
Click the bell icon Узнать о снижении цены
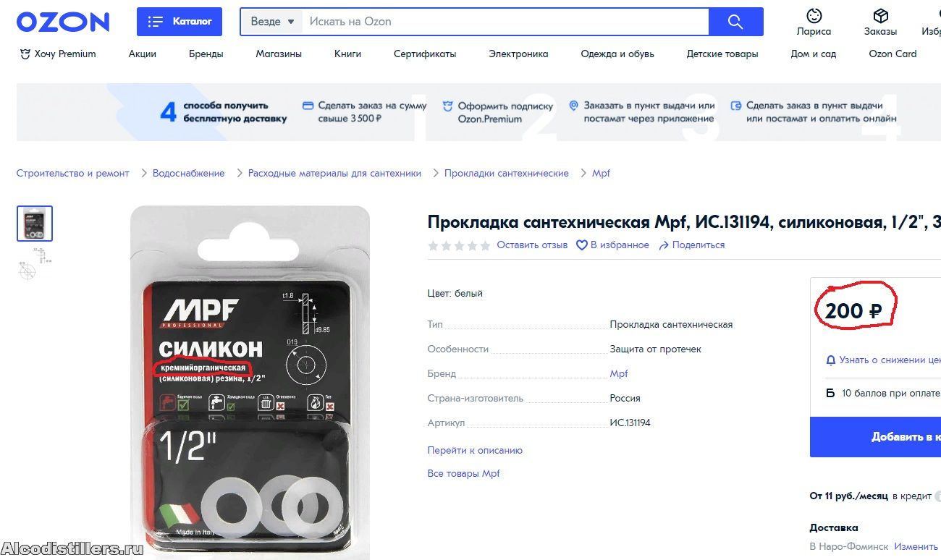coord(831,360)
